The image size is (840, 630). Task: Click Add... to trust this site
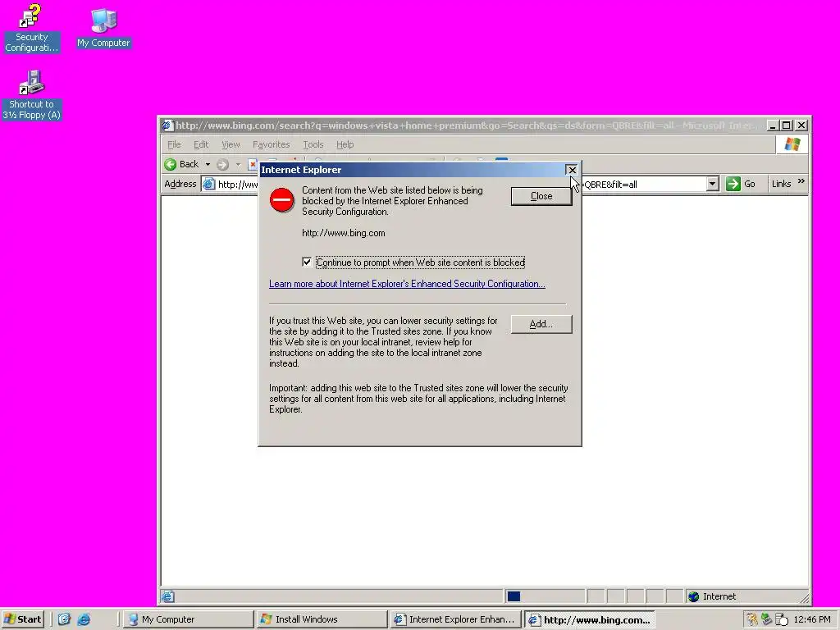(541, 324)
